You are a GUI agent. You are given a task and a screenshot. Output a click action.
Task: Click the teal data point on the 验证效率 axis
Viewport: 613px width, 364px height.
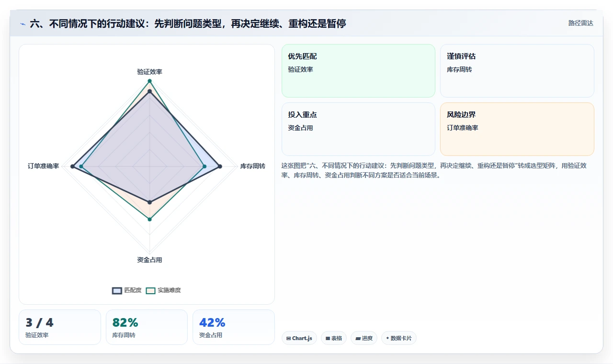point(149,81)
